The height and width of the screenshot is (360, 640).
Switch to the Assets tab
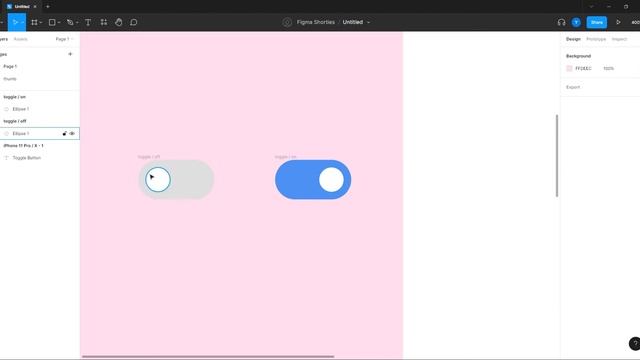pyautogui.click(x=20, y=39)
